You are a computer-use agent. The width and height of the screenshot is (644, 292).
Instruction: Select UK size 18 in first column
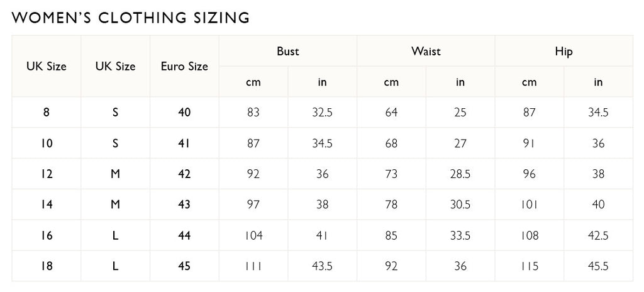click(47, 266)
